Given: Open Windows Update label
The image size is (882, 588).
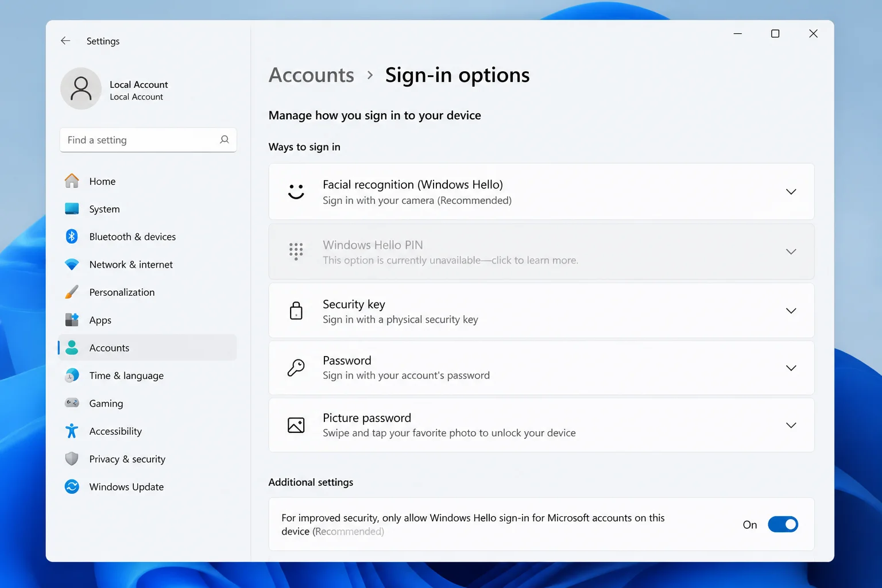Looking at the screenshot, I should [x=126, y=487].
